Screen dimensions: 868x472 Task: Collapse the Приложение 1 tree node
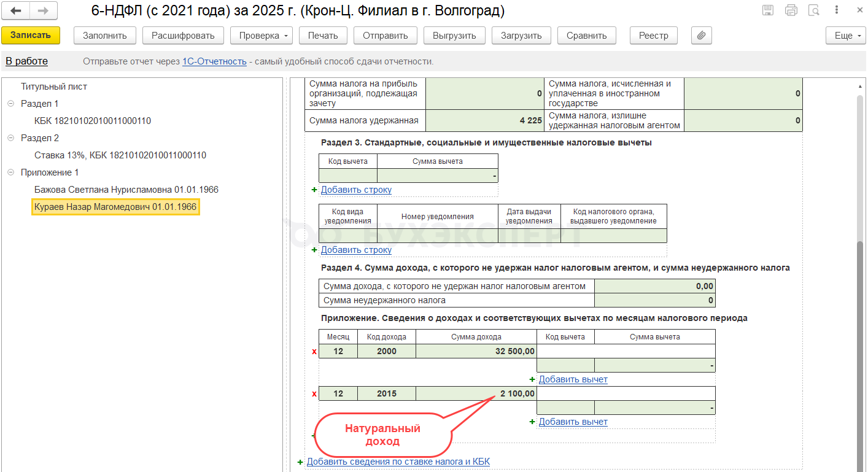(x=10, y=172)
